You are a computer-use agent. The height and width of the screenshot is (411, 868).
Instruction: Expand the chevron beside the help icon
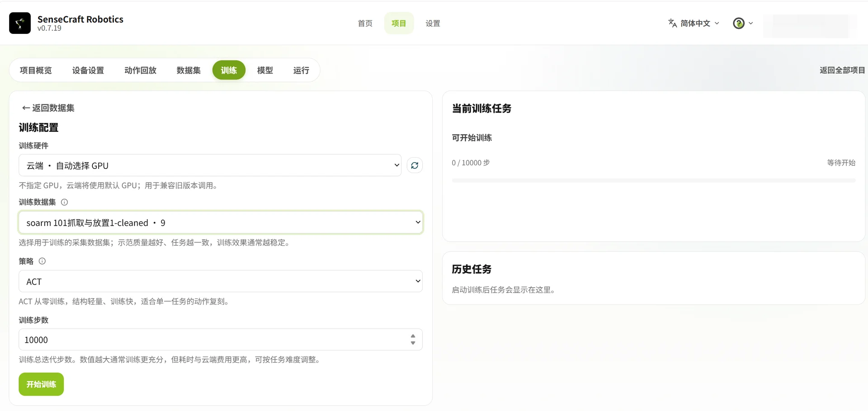point(751,23)
